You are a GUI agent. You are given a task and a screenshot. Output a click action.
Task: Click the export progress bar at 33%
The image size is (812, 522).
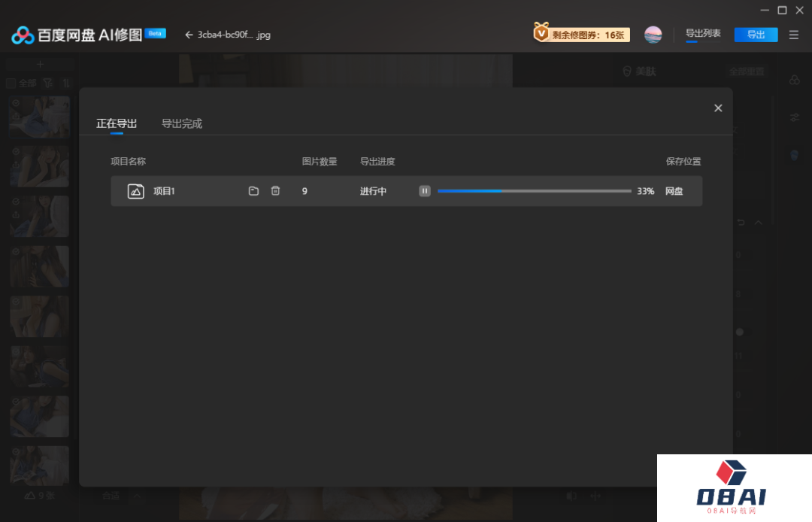pos(534,191)
